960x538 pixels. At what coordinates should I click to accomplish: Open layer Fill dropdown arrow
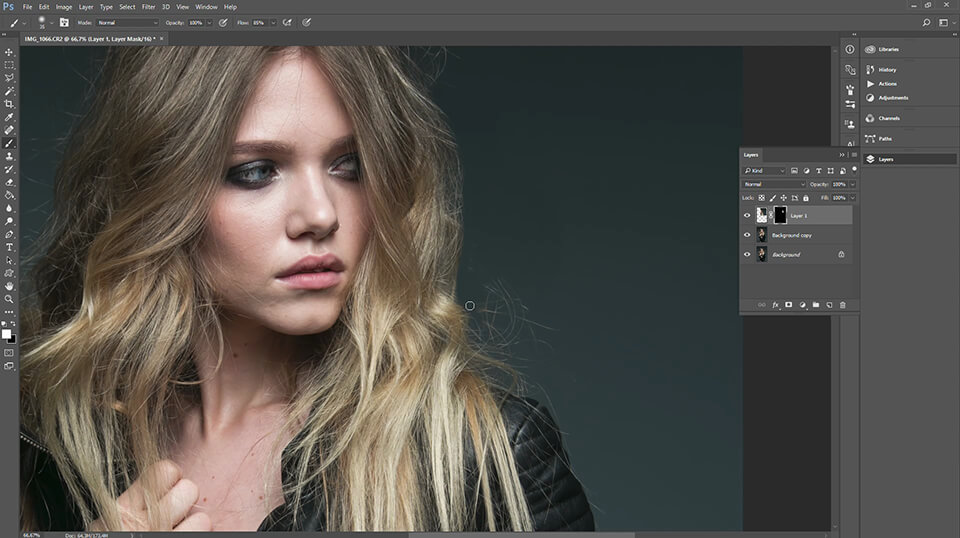click(x=852, y=198)
